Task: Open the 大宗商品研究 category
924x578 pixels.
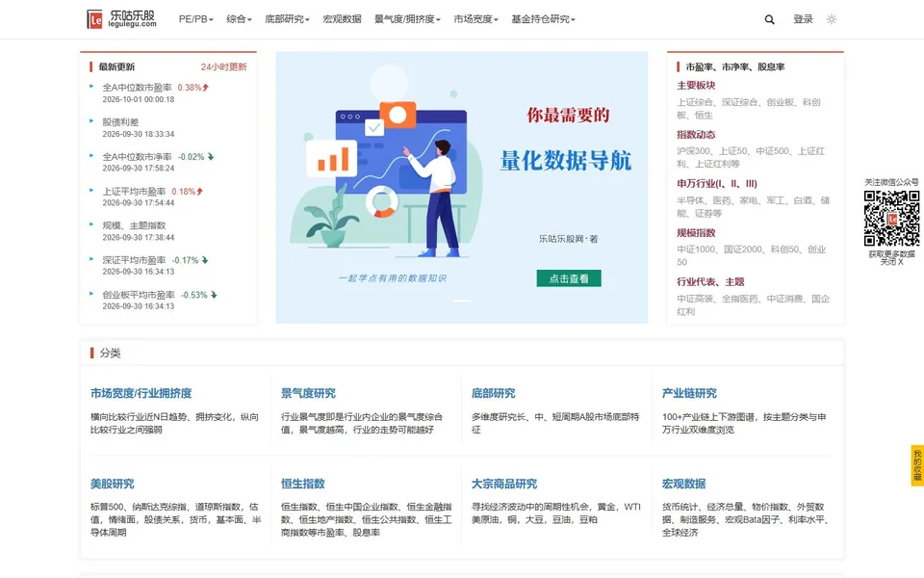Action: tap(504, 484)
